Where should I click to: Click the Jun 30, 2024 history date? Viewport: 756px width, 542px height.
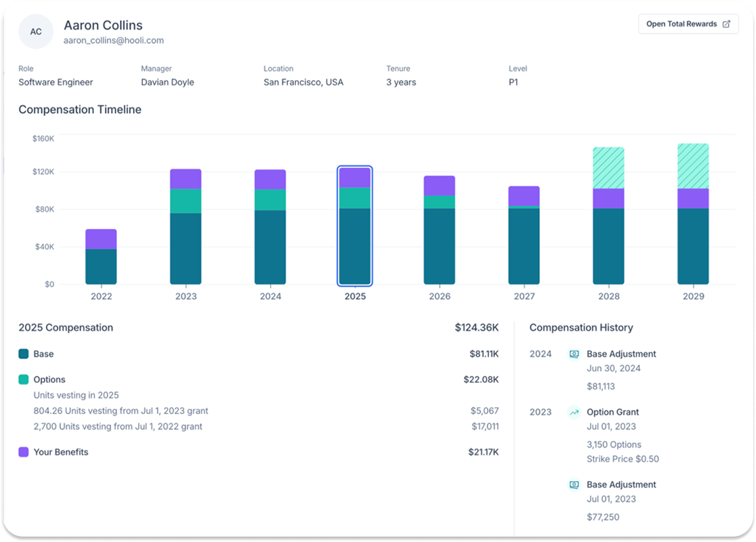614,369
